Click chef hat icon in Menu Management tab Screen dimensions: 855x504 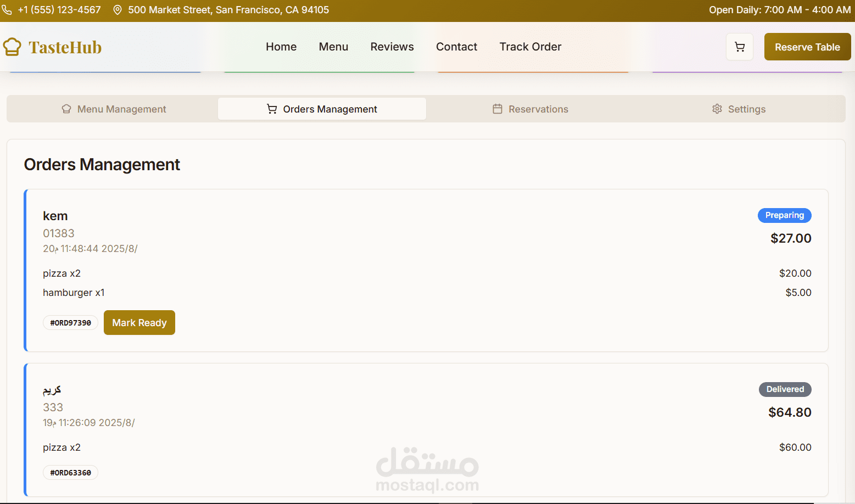click(66, 109)
